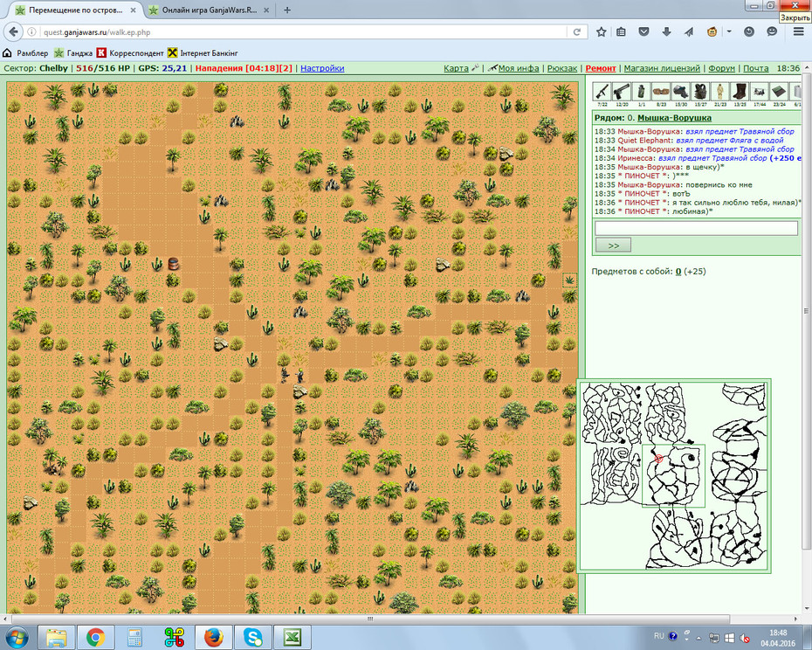Open the Firefox hamburger menu
Image resolution: width=812 pixels, height=650 pixels.
click(799, 32)
